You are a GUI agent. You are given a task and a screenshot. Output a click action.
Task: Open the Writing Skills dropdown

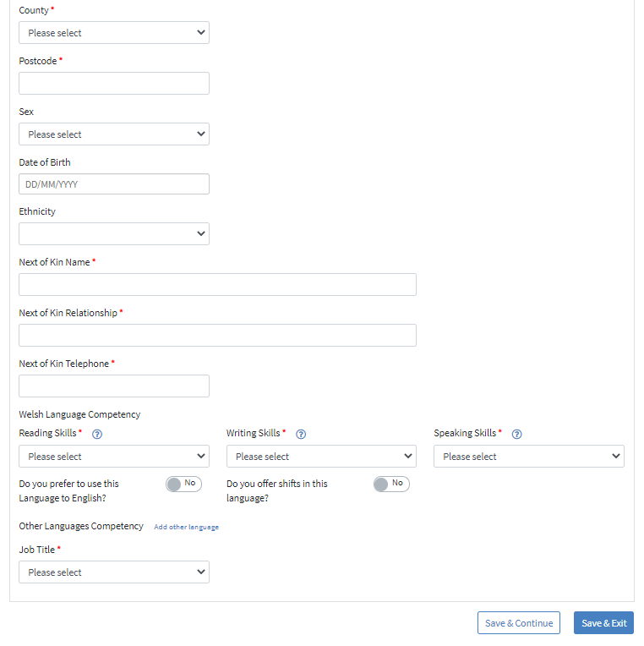coord(321,457)
